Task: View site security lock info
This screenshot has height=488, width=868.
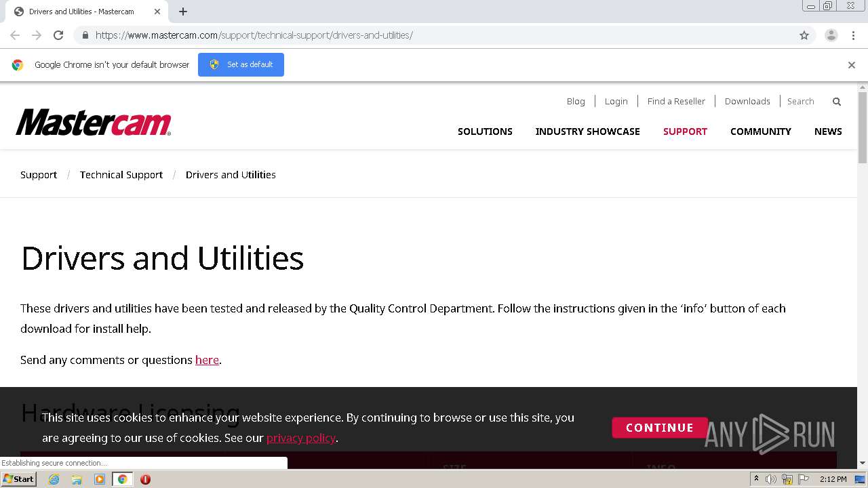Action: pos(85,35)
